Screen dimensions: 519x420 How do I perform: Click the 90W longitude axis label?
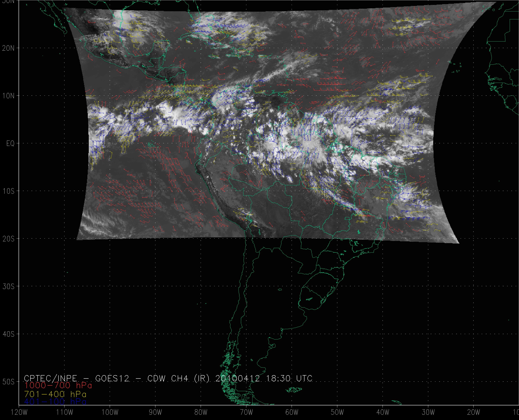click(155, 412)
